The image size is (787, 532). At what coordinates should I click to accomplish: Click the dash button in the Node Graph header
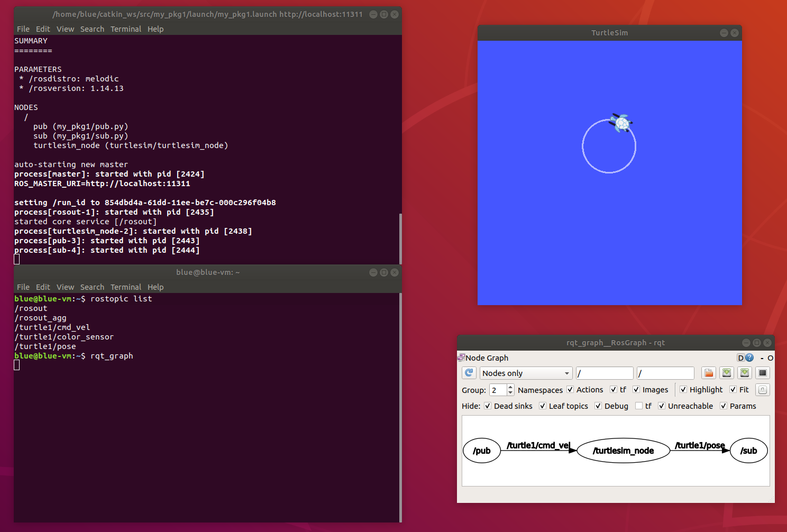(x=762, y=358)
